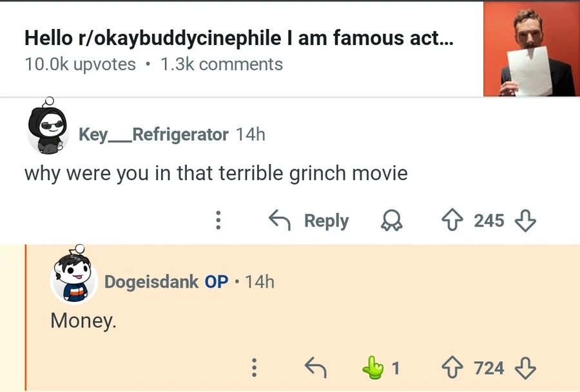Open three-dot menu on Key___Refrigerator's comment
The height and width of the screenshot is (392, 580).
tap(218, 221)
